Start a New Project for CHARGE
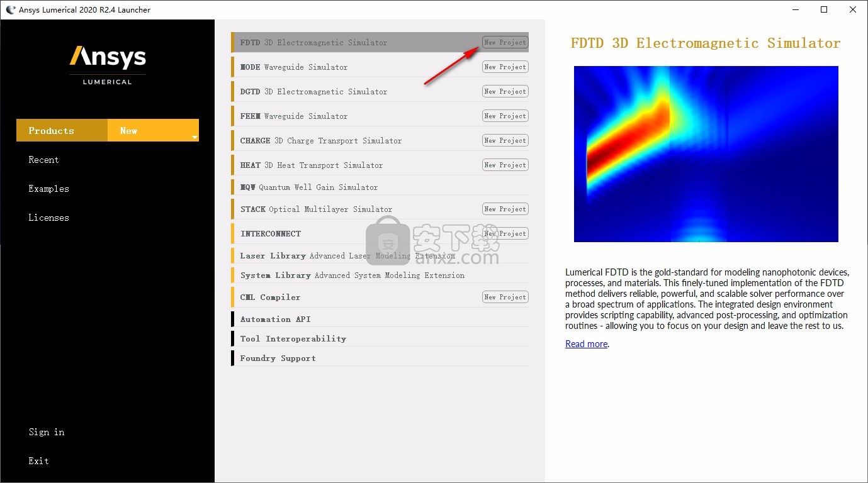Screen dimensions: 868x483 [x=505, y=140]
